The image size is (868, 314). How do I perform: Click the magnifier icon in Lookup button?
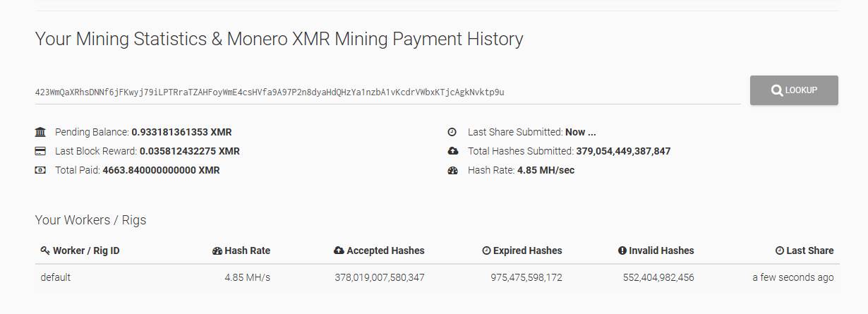777,90
